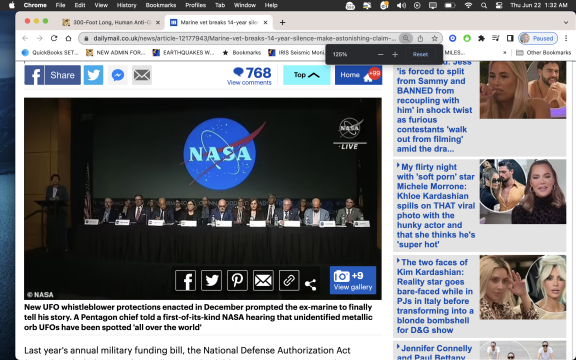Increase zoom with plus button

tap(395, 54)
